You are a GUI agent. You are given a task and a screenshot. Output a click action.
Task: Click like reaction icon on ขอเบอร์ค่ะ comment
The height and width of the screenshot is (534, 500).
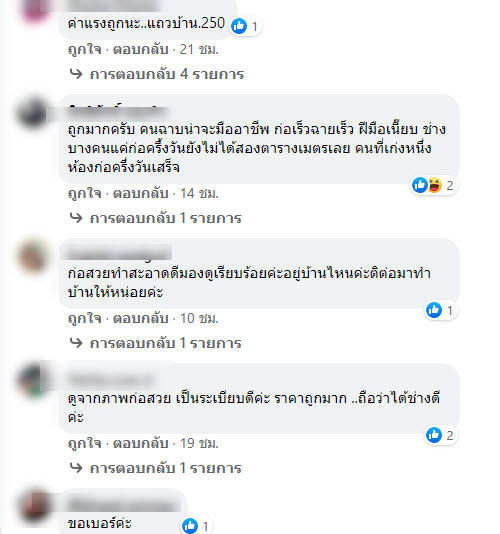pyautogui.click(x=190, y=526)
